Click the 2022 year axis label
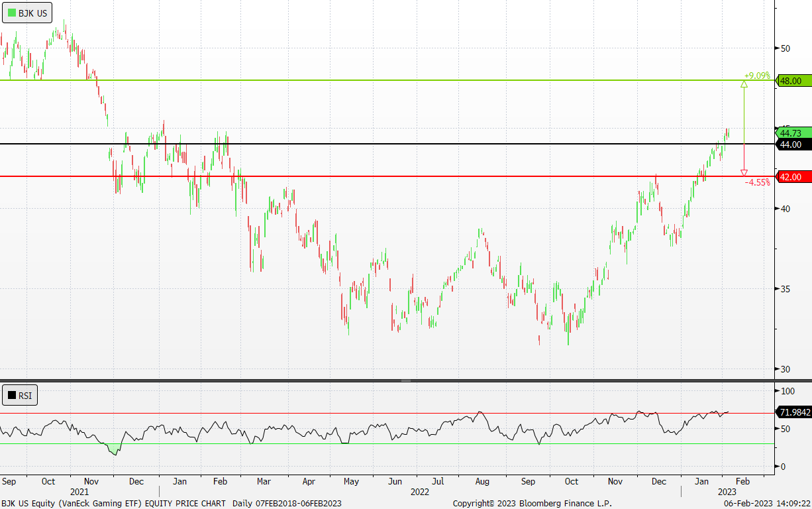The image size is (812, 509). pos(419,492)
